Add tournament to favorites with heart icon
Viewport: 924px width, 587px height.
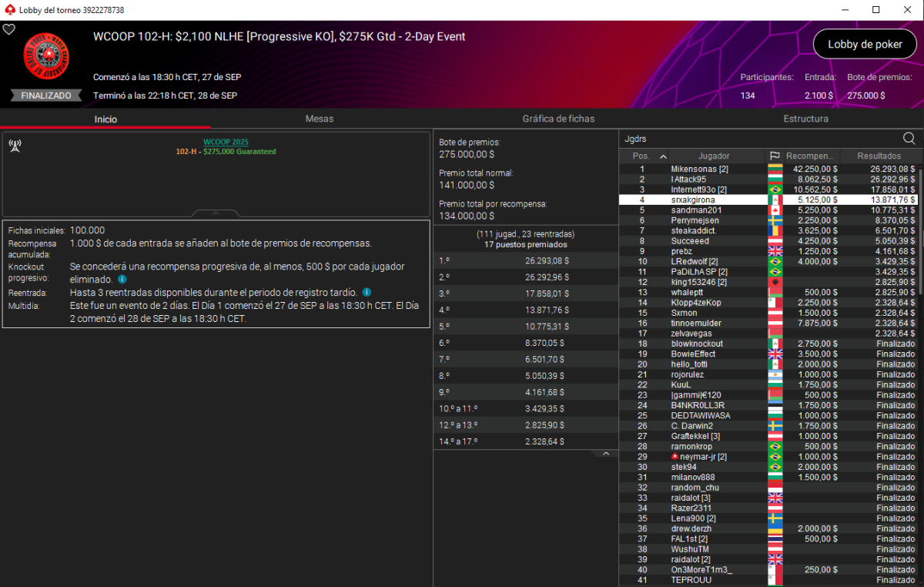pos(9,29)
